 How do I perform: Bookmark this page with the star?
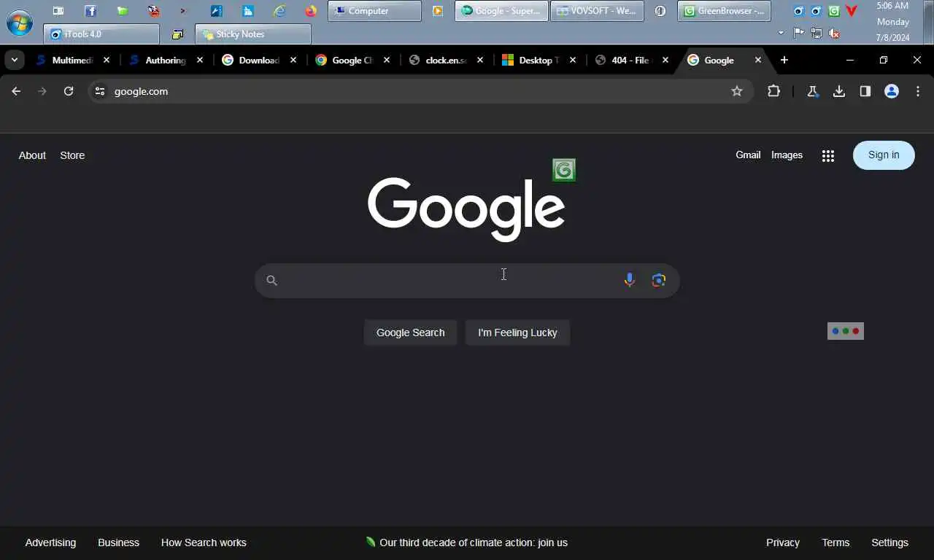point(737,91)
